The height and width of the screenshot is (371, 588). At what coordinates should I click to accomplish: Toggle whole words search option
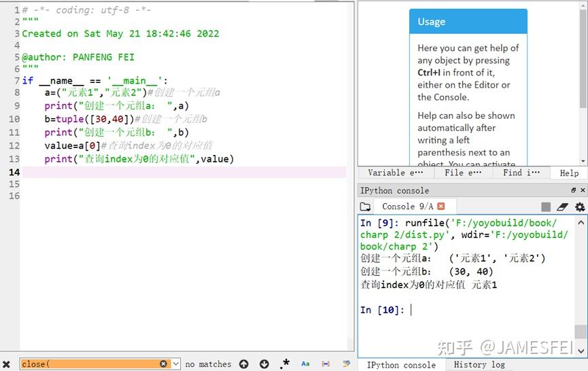pyautogui.click(x=326, y=364)
